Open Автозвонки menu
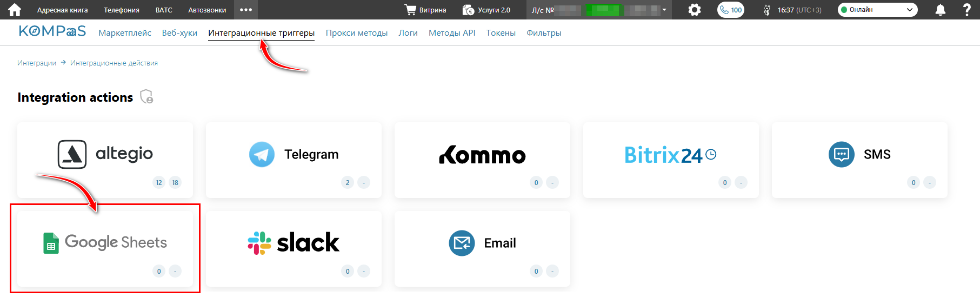 207,10
